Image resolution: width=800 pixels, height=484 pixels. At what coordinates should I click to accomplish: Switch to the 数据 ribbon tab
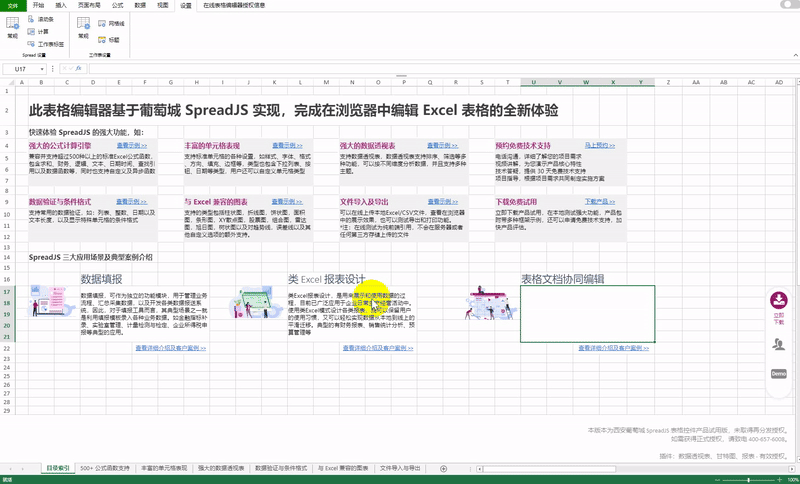coord(140,5)
